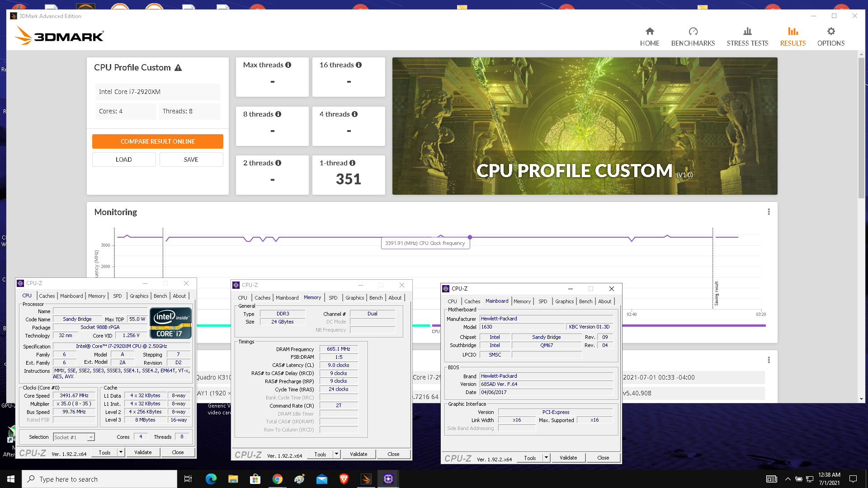Click the Multiplier value x 35.0
Image resolution: width=868 pixels, height=488 pixels.
pyautogui.click(x=74, y=404)
